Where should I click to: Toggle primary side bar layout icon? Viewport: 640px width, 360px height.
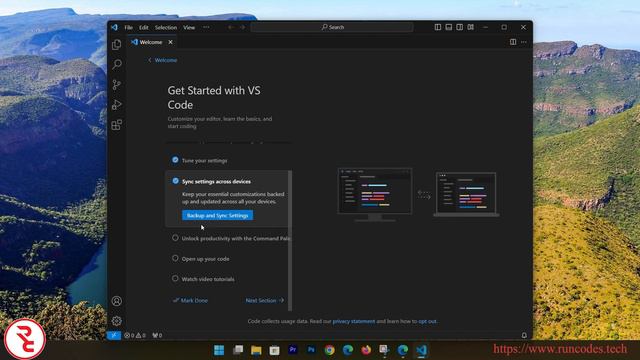pyautogui.click(x=438, y=27)
